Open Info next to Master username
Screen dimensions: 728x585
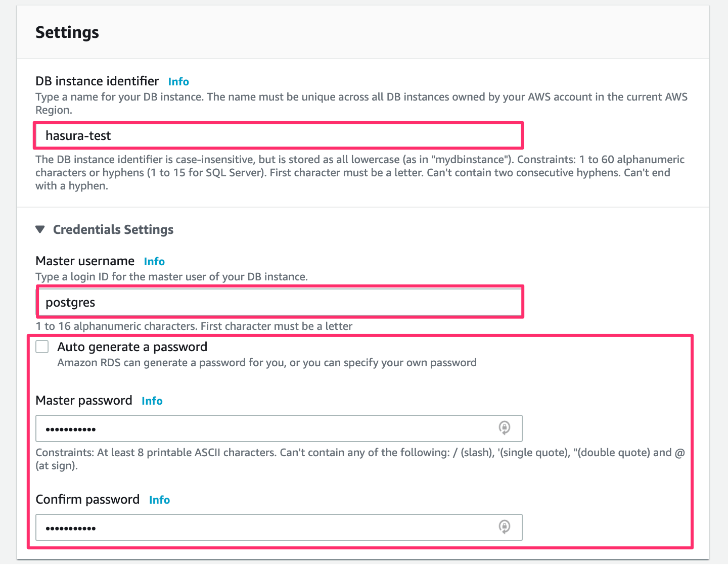(154, 261)
